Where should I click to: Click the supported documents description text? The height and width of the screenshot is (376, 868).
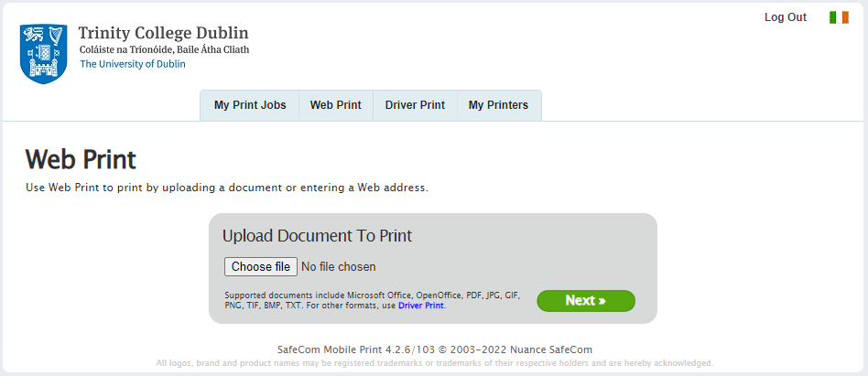(x=372, y=295)
